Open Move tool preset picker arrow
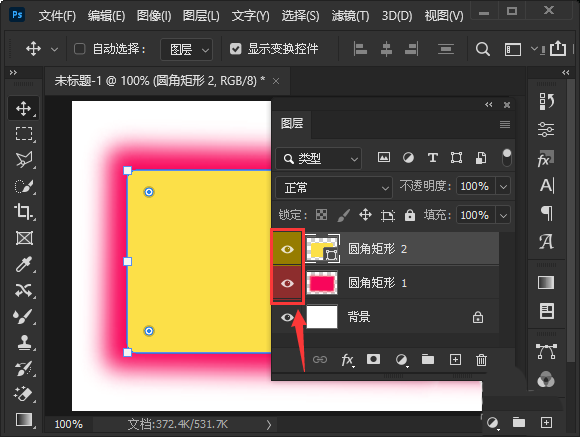 coord(54,49)
